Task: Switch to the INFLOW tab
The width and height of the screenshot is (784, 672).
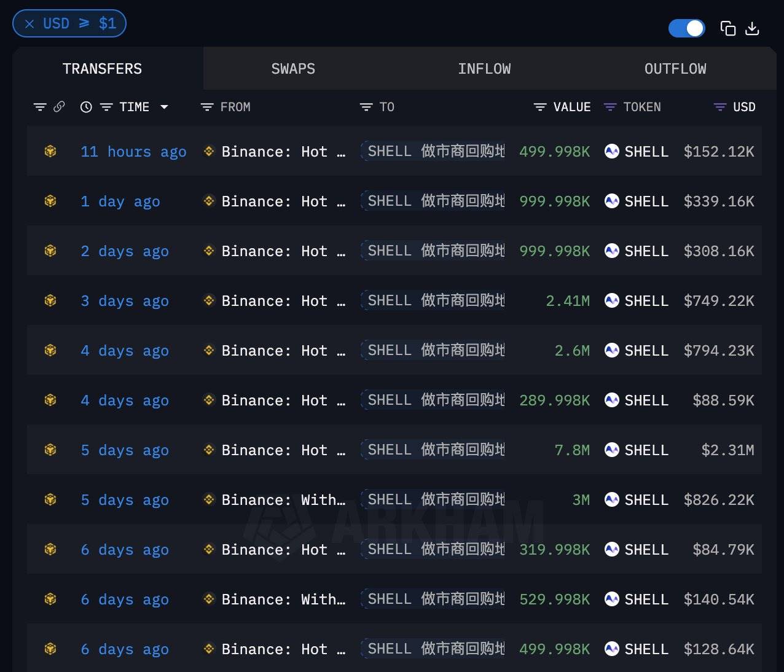Action: (x=484, y=69)
